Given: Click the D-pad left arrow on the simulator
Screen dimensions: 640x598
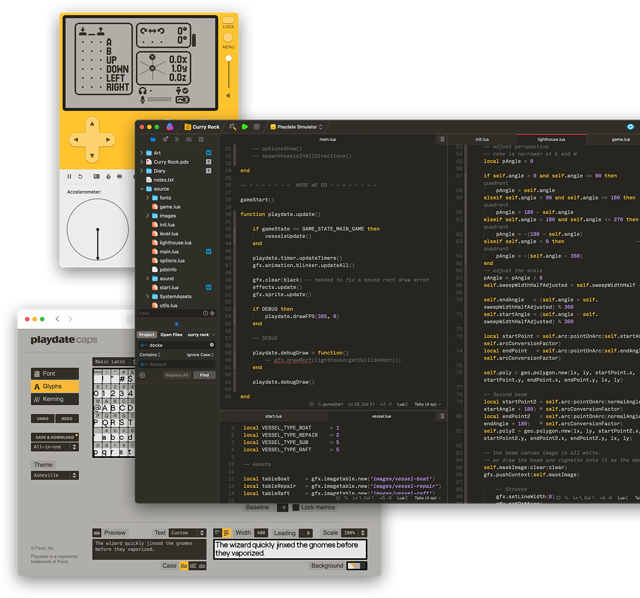Looking at the screenshot, I should point(76,140).
